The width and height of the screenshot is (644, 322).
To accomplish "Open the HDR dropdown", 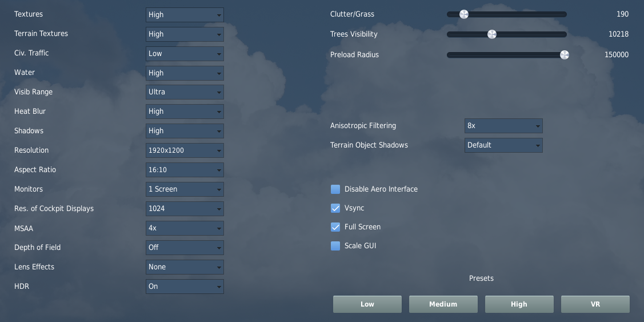I will click(x=185, y=286).
